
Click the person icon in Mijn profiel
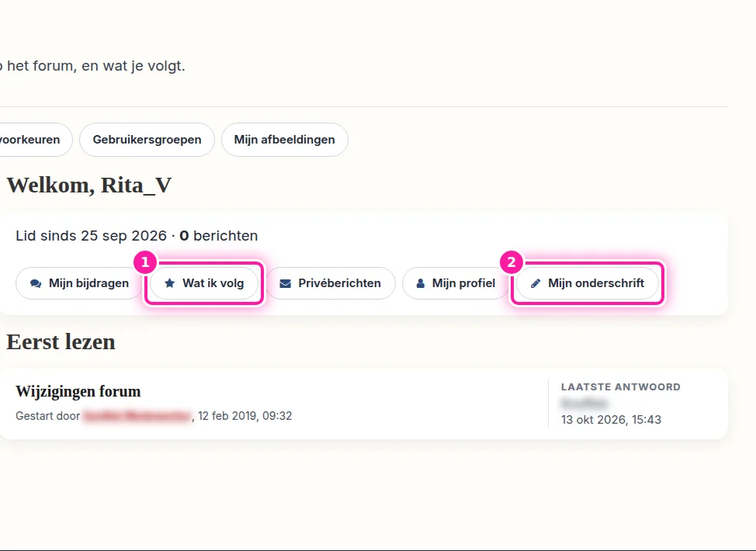[x=421, y=283]
